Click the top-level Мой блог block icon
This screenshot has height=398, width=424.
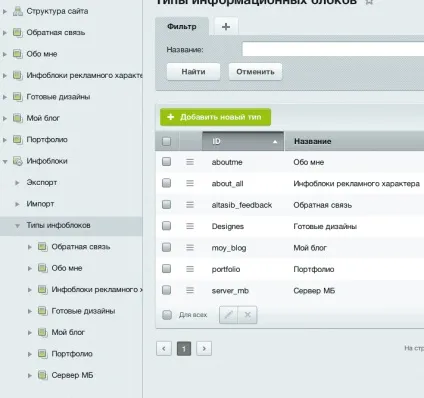click(x=18, y=118)
